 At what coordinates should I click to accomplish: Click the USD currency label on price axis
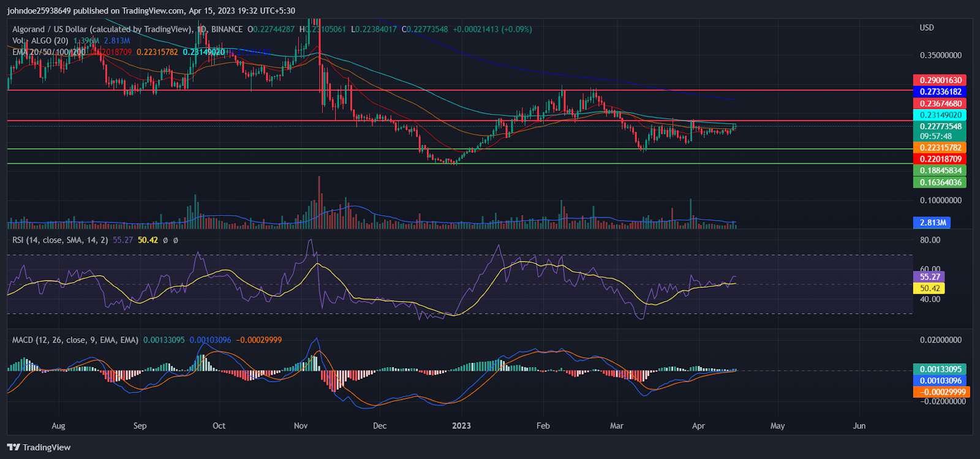pyautogui.click(x=927, y=28)
